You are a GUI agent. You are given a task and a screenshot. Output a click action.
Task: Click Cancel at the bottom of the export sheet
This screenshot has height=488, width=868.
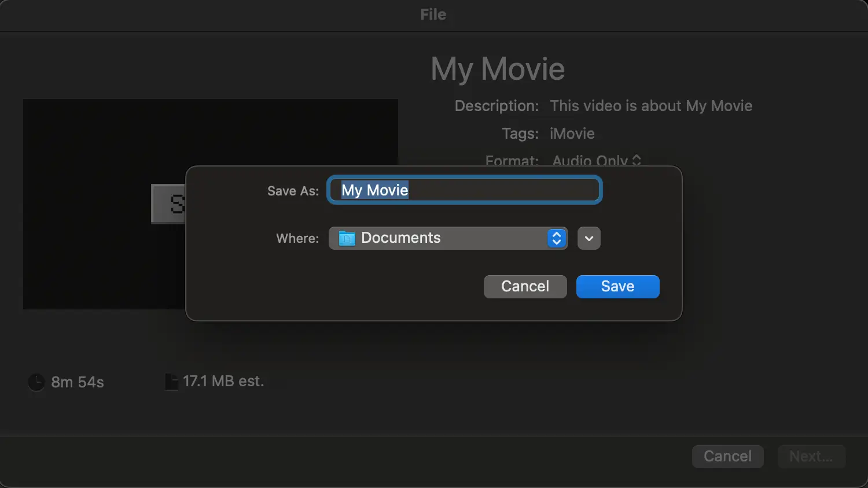(x=727, y=456)
